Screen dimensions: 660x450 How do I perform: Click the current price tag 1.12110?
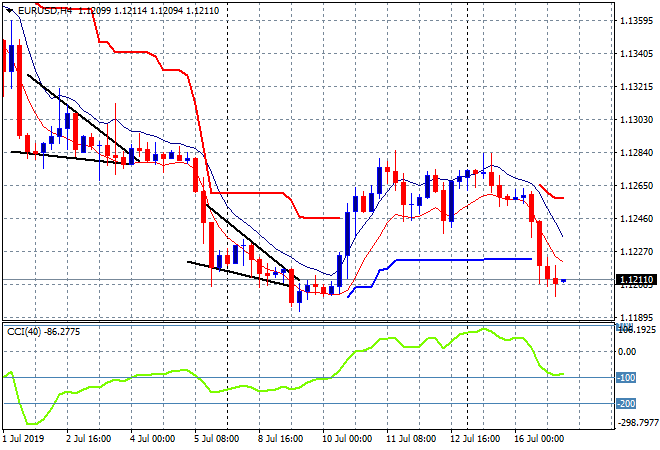[638, 280]
